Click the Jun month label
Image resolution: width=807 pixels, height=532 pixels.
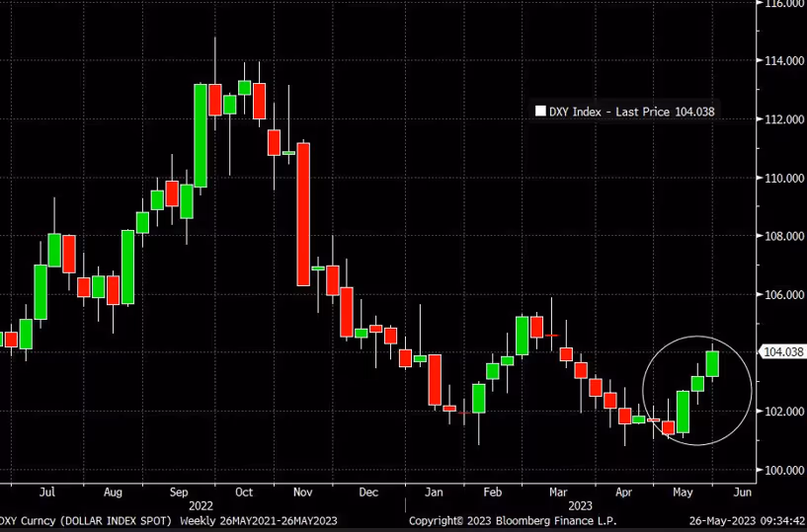pos(742,492)
